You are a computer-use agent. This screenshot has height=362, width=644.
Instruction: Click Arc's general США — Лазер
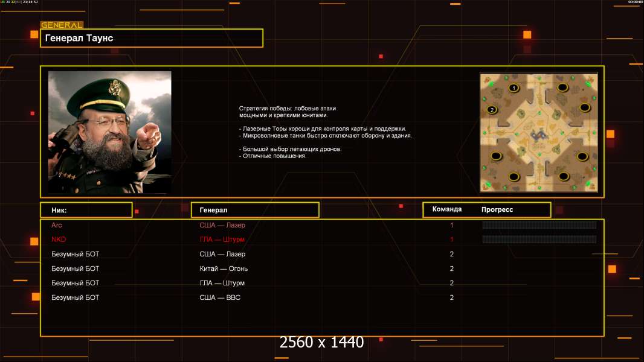[222, 225]
